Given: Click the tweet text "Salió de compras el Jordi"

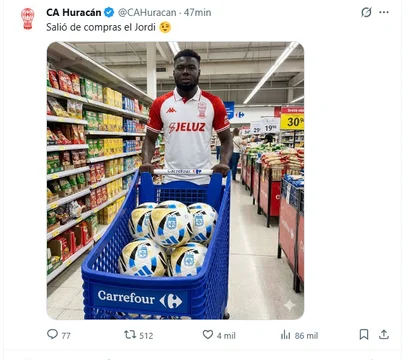Looking at the screenshot, I should pos(101,27).
